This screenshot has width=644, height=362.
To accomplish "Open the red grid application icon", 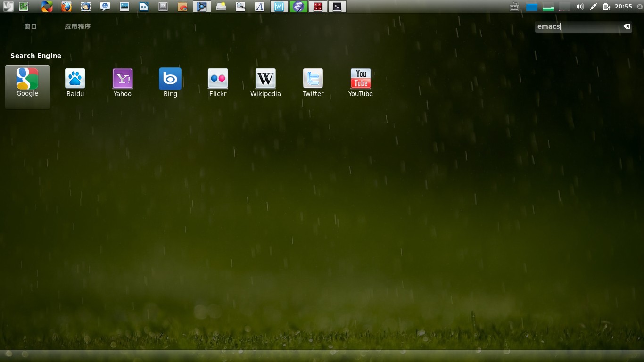I will 318,7.
